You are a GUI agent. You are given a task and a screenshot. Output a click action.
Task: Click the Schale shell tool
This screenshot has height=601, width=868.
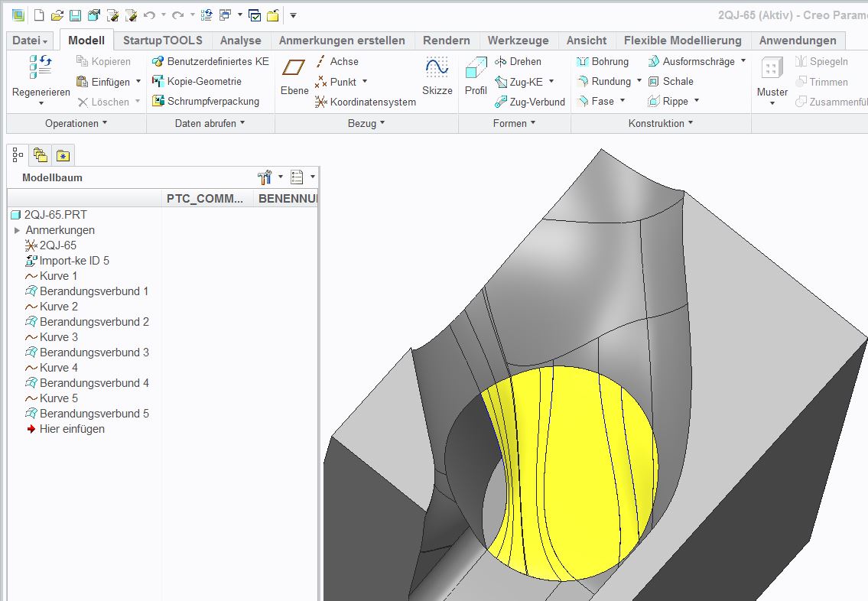tap(671, 81)
